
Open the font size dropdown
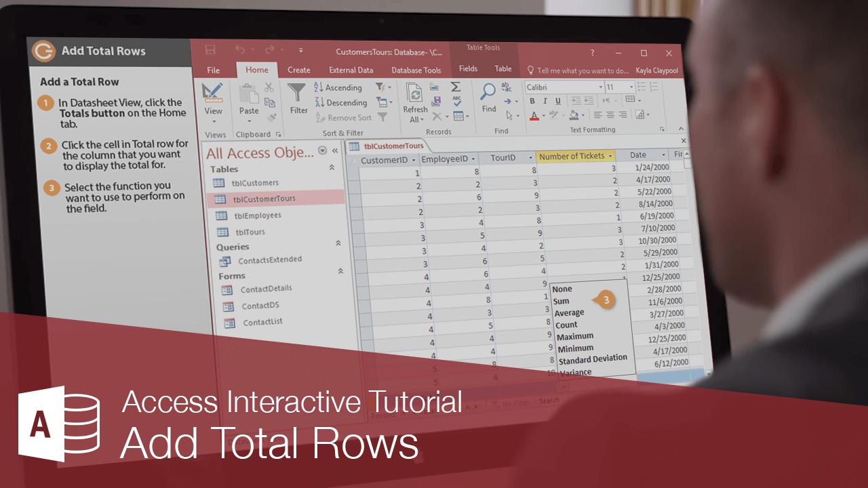tap(631, 87)
